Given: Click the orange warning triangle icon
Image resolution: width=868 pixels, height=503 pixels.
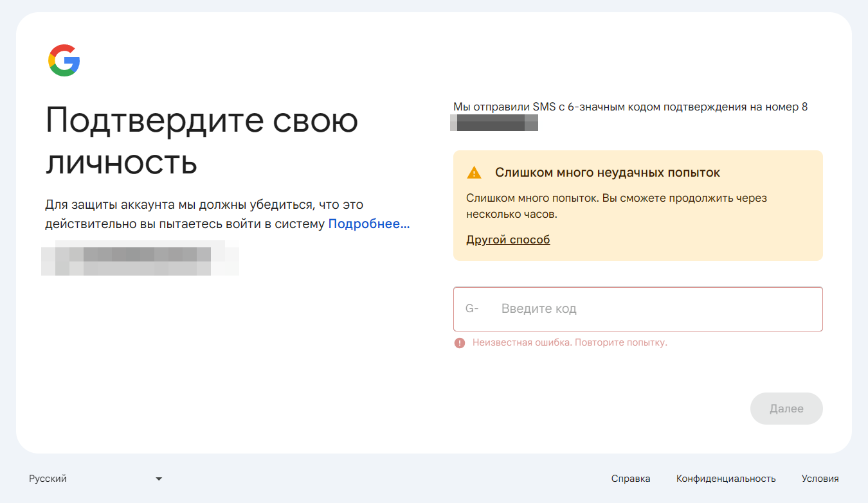Looking at the screenshot, I should tap(474, 172).
